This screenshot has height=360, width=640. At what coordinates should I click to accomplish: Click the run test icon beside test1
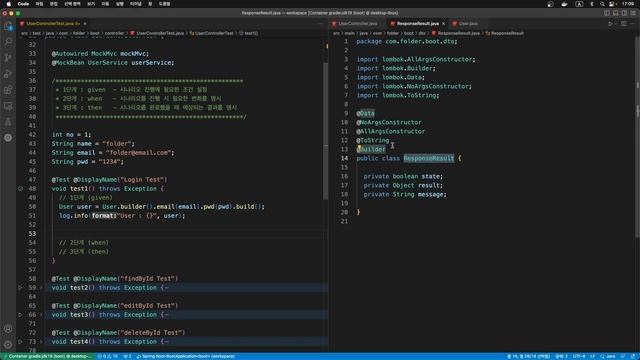tap(20, 189)
